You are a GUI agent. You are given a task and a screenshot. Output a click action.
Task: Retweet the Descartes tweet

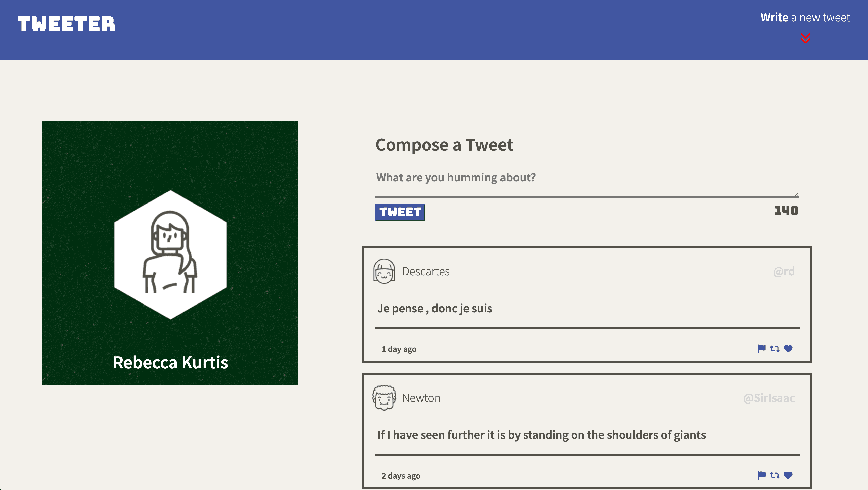(775, 348)
